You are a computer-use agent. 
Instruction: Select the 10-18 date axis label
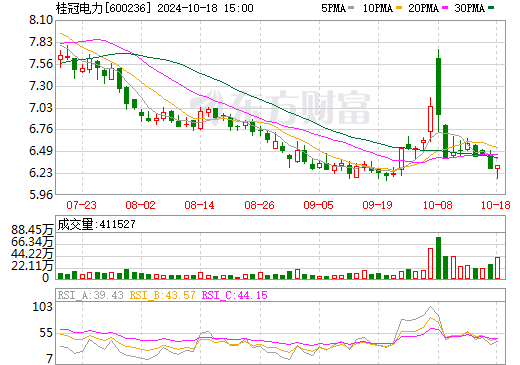(x=496, y=205)
